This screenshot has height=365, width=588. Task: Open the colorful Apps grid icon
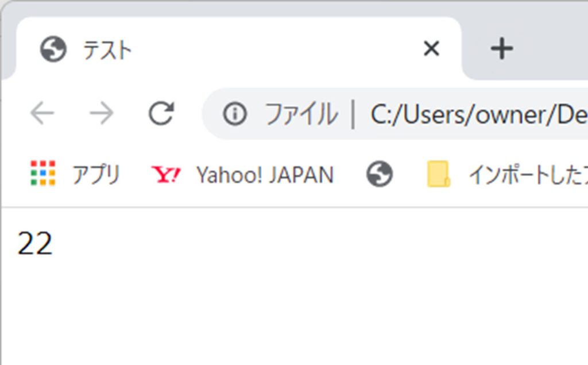43,174
